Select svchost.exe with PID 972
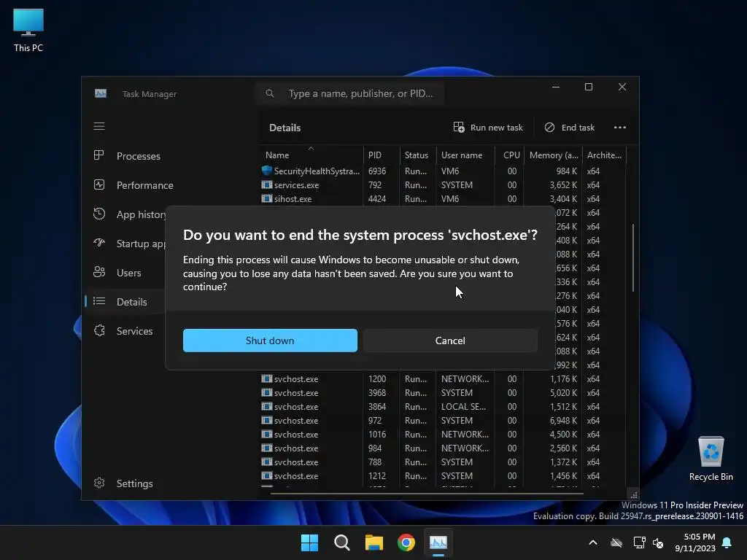The image size is (747, 560). tap(443, 421)
